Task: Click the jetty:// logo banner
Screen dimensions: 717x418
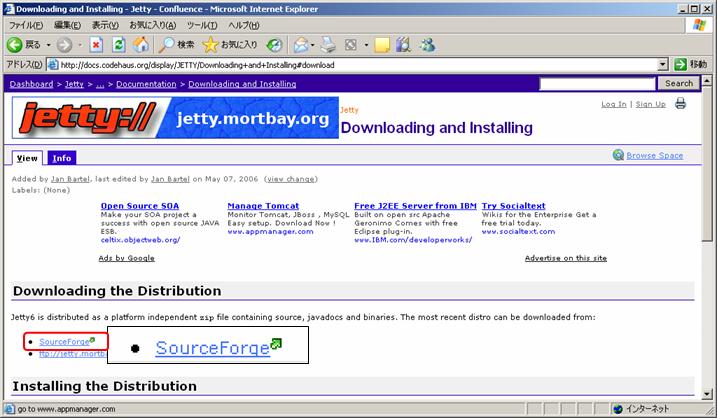Action: coord(176,118)
